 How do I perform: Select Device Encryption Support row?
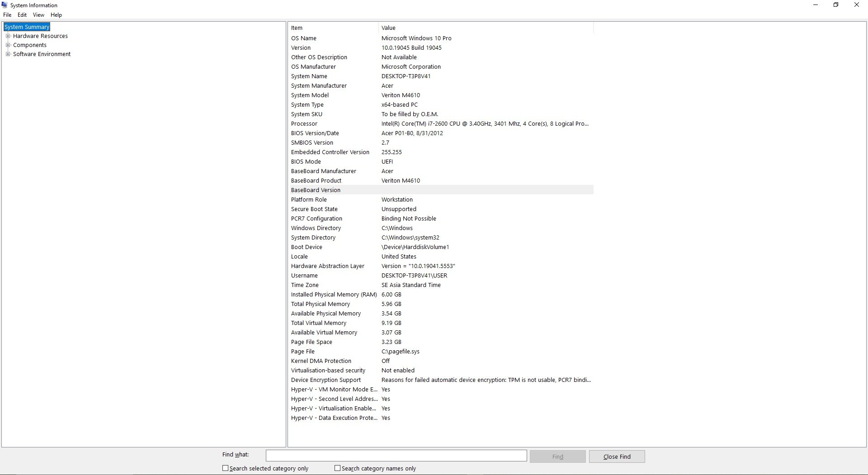(x=441, y=380)
